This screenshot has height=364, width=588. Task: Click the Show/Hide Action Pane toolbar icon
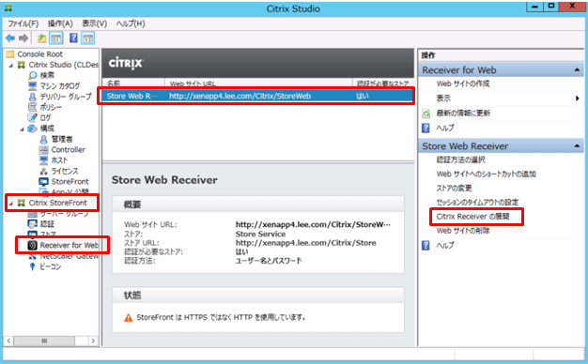(x=88, y=38)
